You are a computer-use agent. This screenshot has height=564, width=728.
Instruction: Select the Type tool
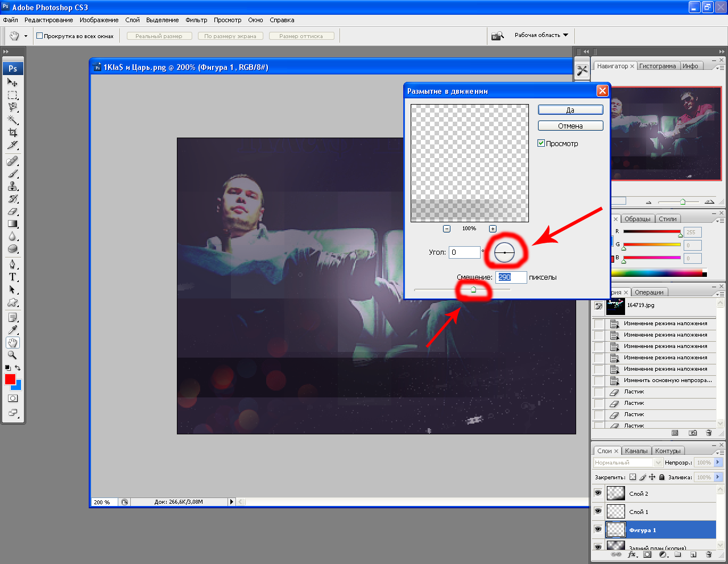(x=13, y=277)
